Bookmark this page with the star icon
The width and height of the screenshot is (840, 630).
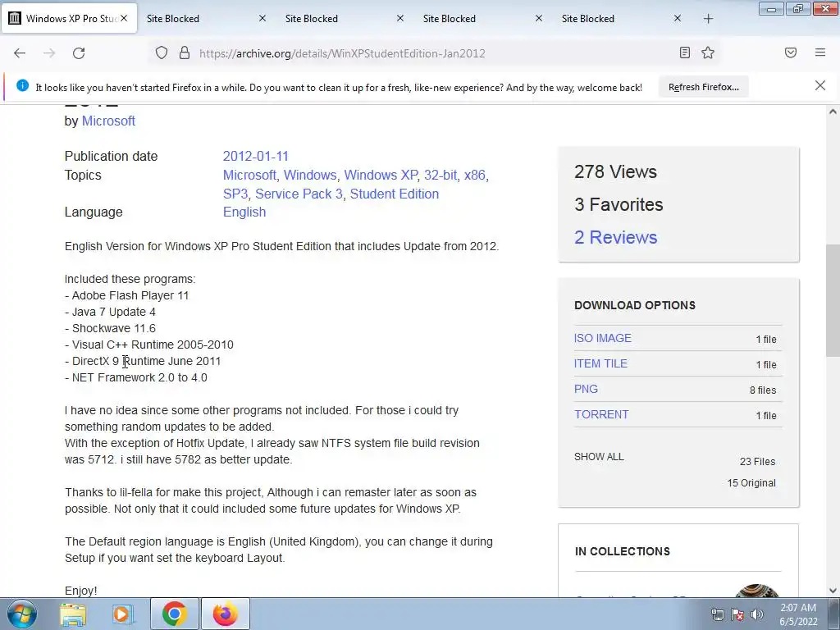pyautogui.click(x=708, y=52)
